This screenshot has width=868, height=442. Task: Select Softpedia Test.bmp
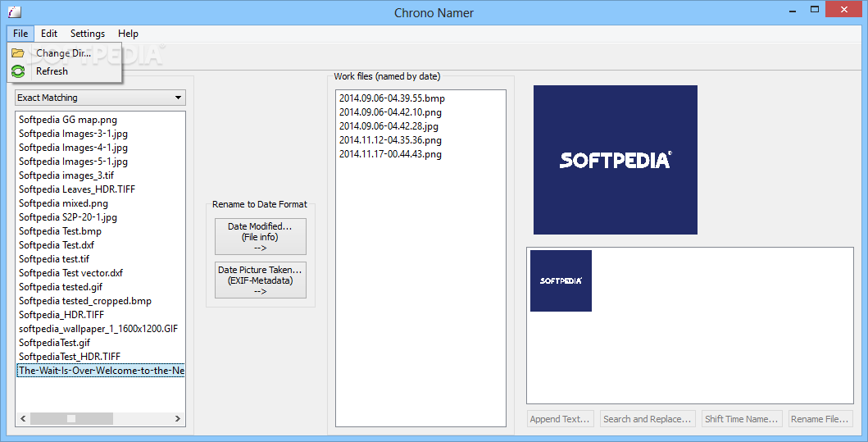point(61,231)
